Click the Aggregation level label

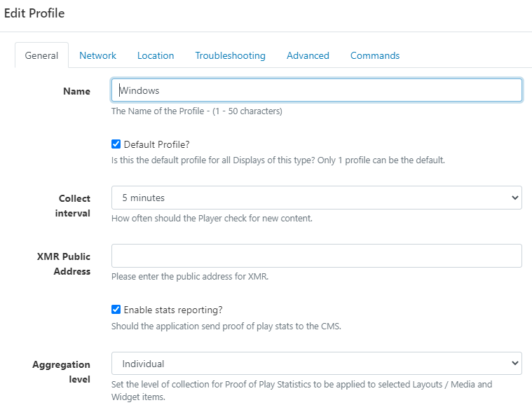click(x=62, y=371)
